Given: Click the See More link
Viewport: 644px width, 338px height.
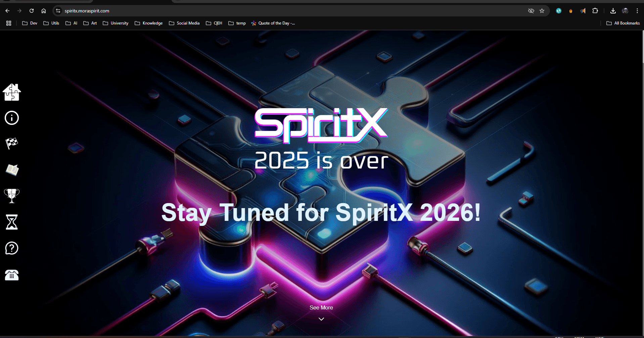Looking at the screenshot, I should click(x=321, y=307).
